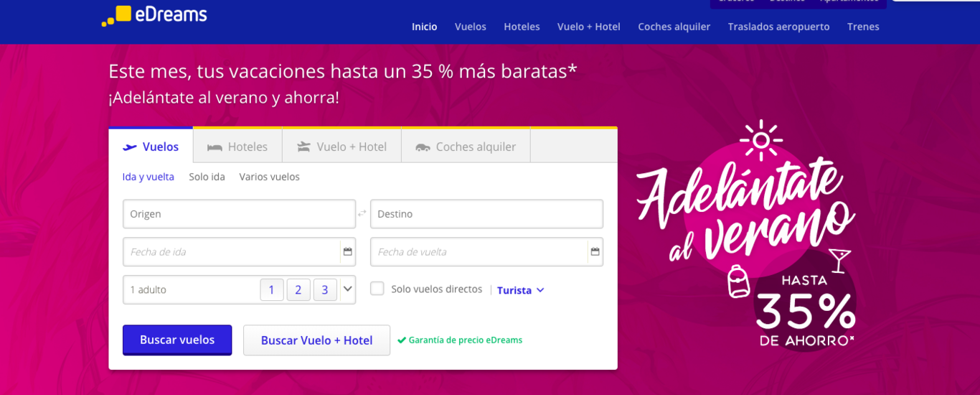980x395 pixels.
Task: Open the Turista cabin class dropdown
Action: 521,290
